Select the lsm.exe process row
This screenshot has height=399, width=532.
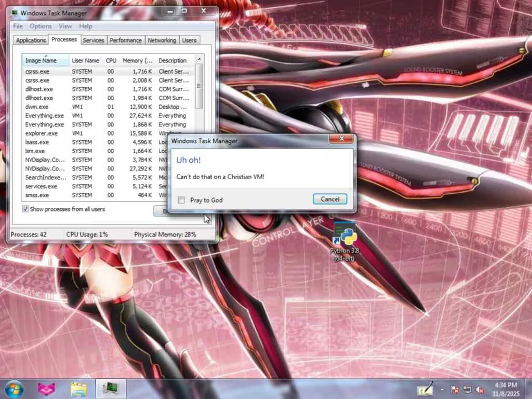coord(95,151)
